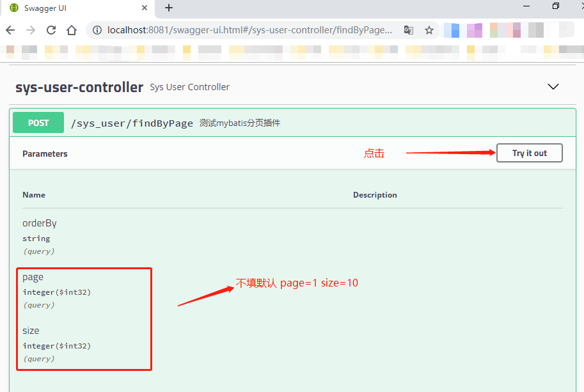Click the Description column header
Screen dimensions: 584x392
tap(375, 195)
